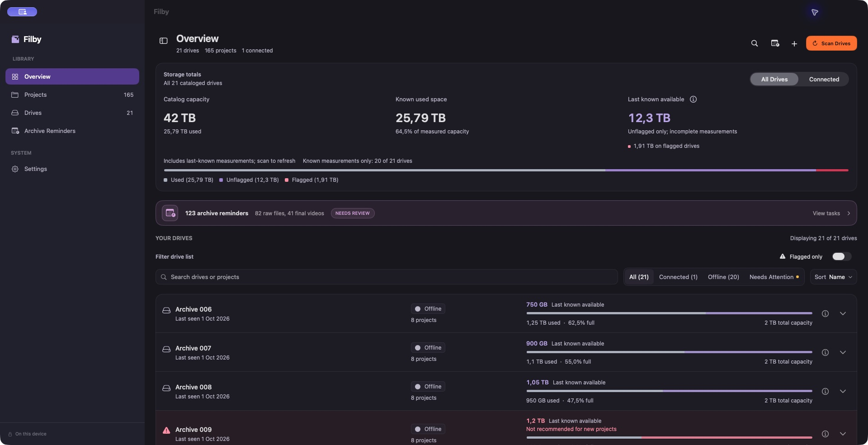Add new item with plus icon
This screenshot has height=445, width=868.
coord(794,43)
